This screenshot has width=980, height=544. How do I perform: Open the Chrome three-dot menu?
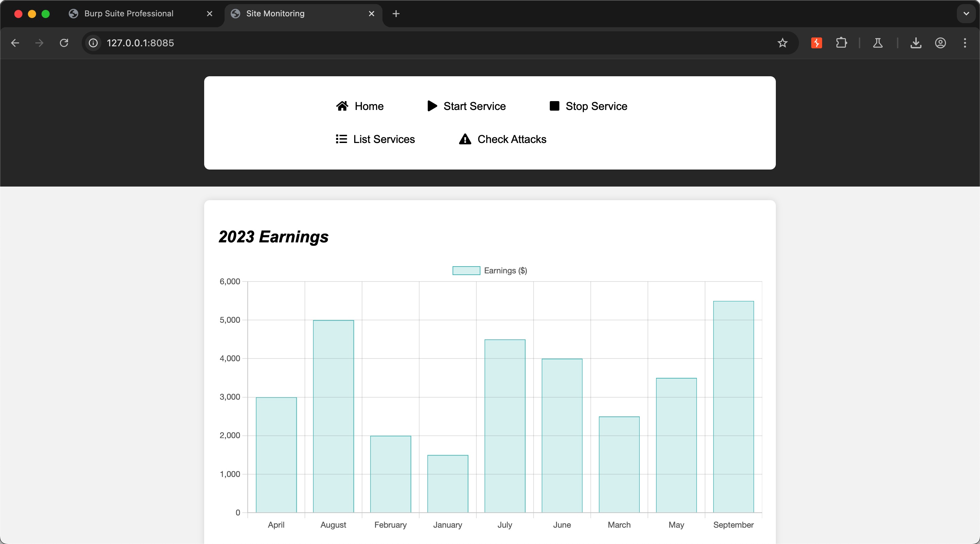pos(965,43)
